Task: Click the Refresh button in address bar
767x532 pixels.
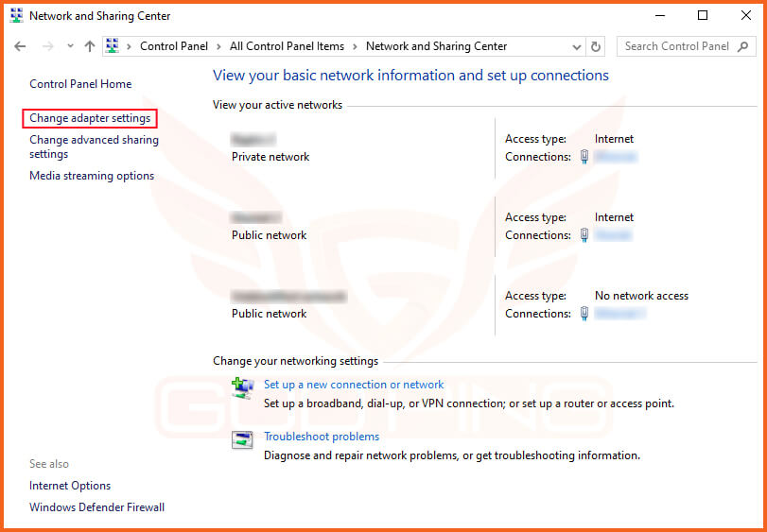Action: point(596,46)
